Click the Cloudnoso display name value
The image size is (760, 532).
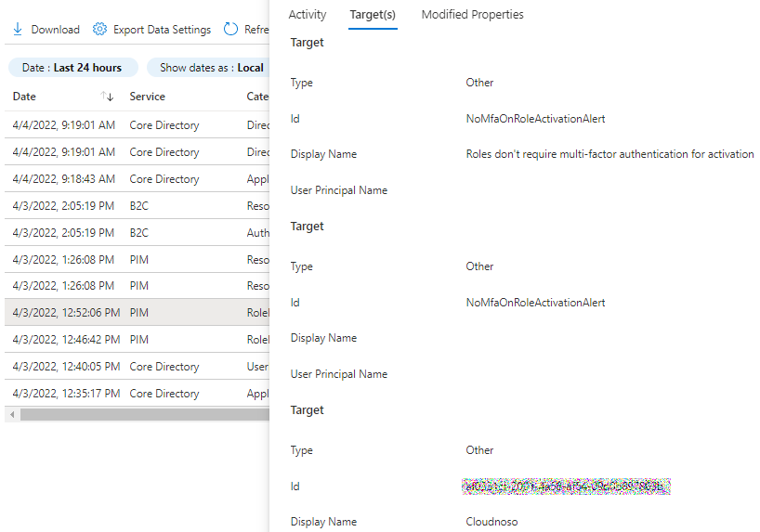pos(492,522)
